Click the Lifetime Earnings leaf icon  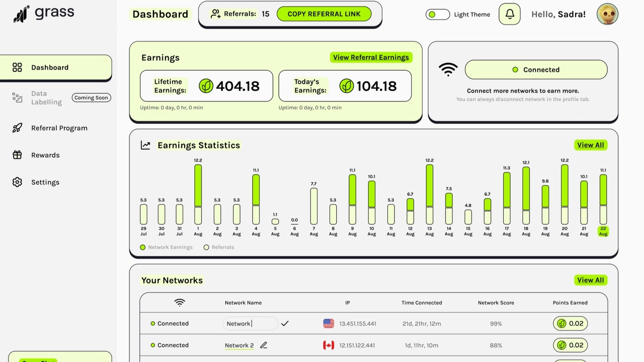coord(206,86)
